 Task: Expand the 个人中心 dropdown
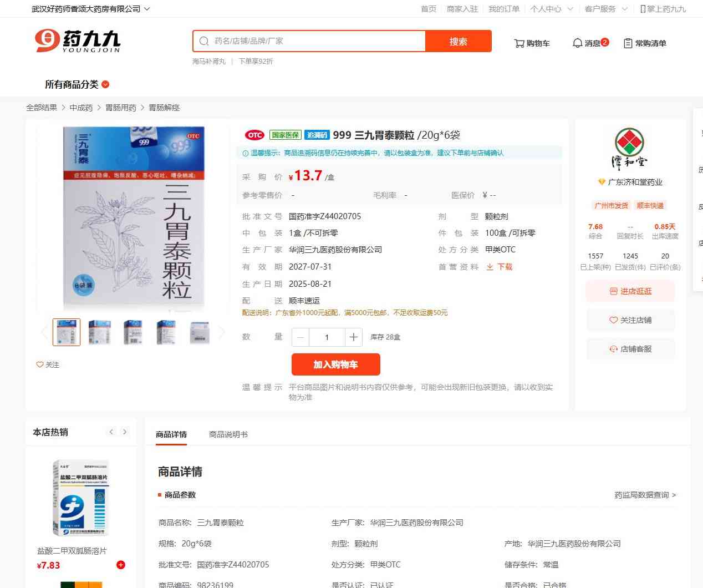[551, 9]
